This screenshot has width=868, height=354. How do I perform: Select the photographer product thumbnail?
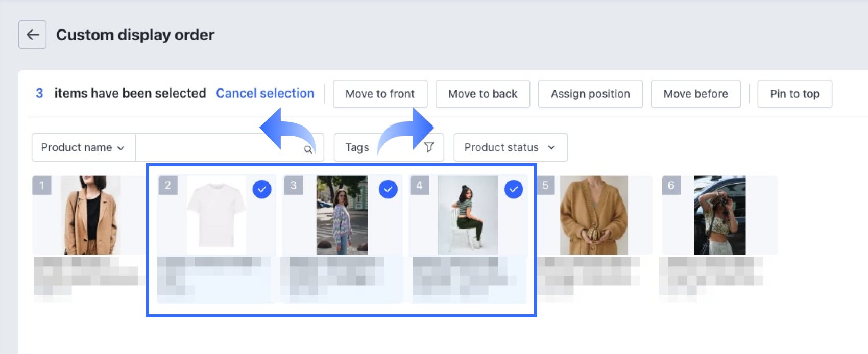point(720,215)
